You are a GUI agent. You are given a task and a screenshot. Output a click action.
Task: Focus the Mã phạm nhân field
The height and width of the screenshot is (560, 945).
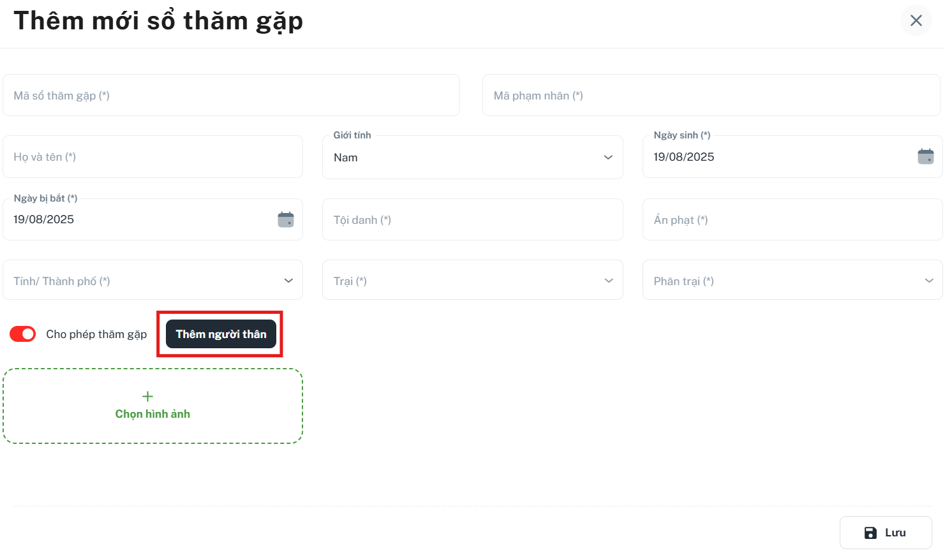click(711, 95)
